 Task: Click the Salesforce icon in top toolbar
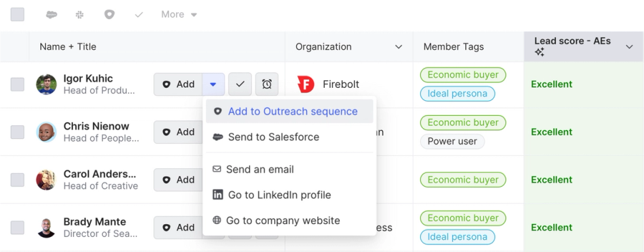click(x=51, y=14)
